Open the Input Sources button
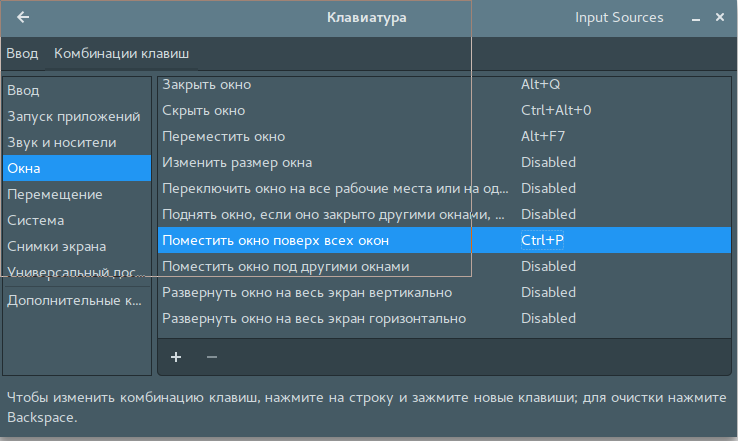 pyautogui.click(x=619, y=17)
